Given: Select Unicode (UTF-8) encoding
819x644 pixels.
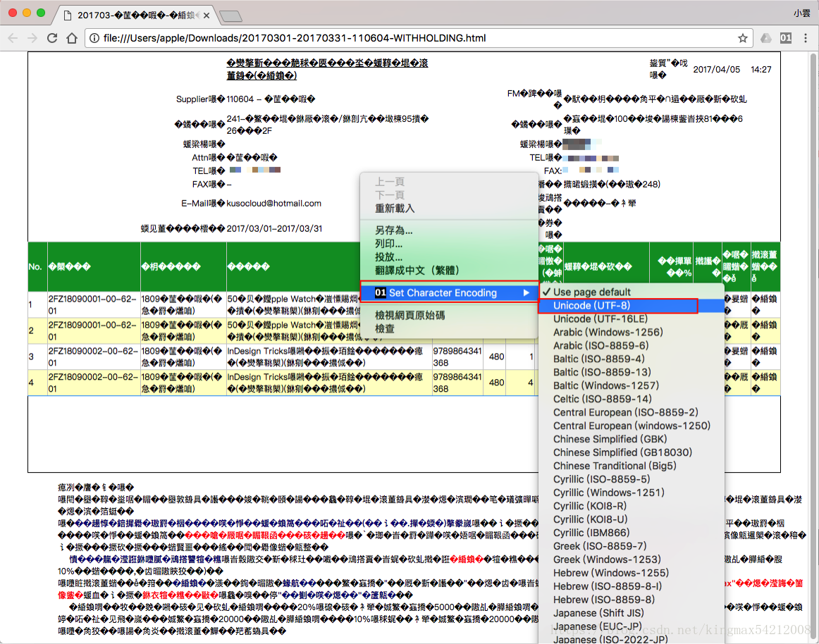Looking at the screenshot, I should (x=631, y=306).
